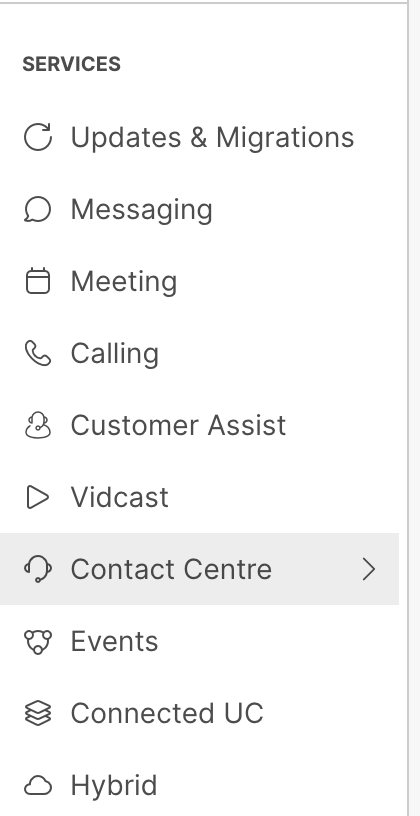Click the Meeting calendar icon
The image size is (420, 816).
(x=38, y=281)
